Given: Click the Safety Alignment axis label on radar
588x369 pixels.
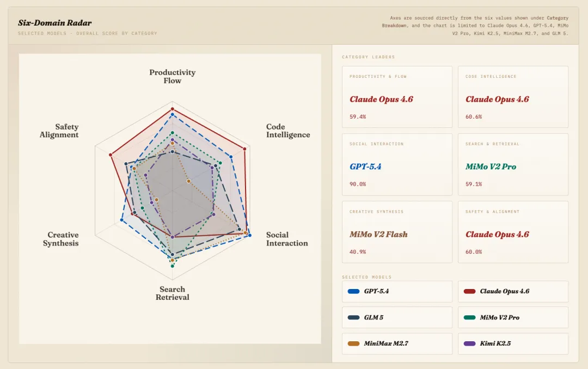Looking at the screenshot, I should coord(59,131).
